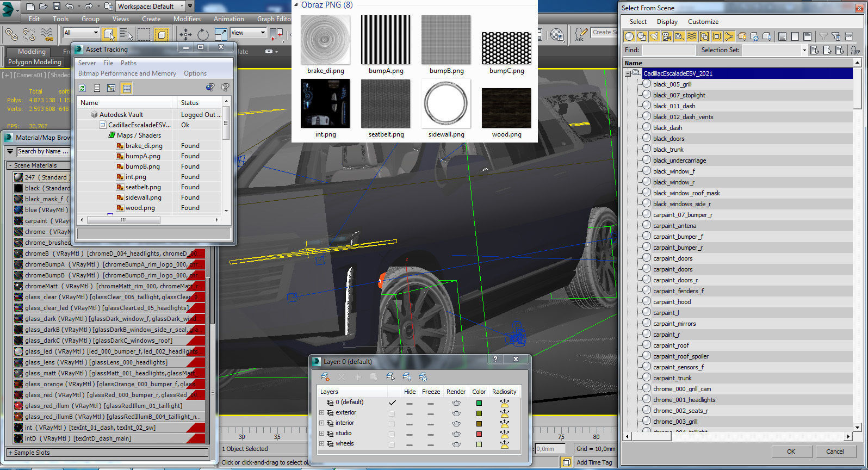This screenshot has height=470, width=868.
Task: Click the Add Time Tag button
Action: click(594, 462)
